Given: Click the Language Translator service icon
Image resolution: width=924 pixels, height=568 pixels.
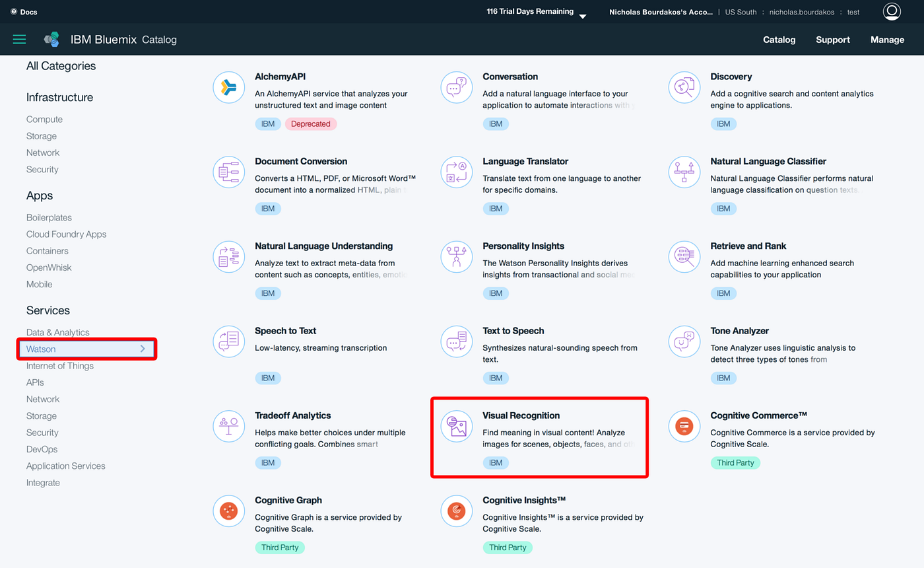Looking at the screenshot, I should [457, 172].
